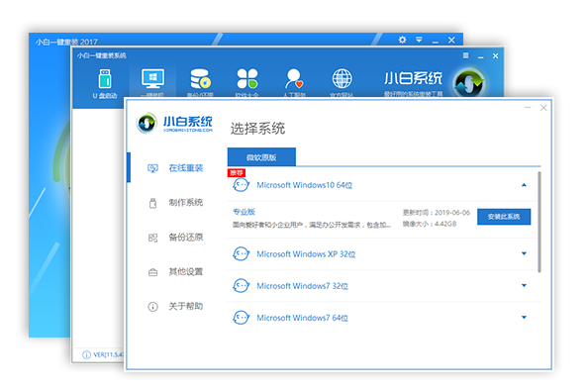Open 关于帮助 in the sidebar
588x390 pixels.
point(175,307)
